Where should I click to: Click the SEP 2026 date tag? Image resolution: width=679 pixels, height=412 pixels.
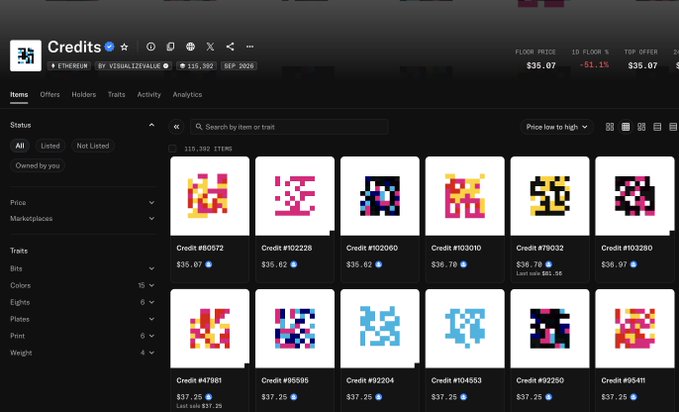point(239,66)
